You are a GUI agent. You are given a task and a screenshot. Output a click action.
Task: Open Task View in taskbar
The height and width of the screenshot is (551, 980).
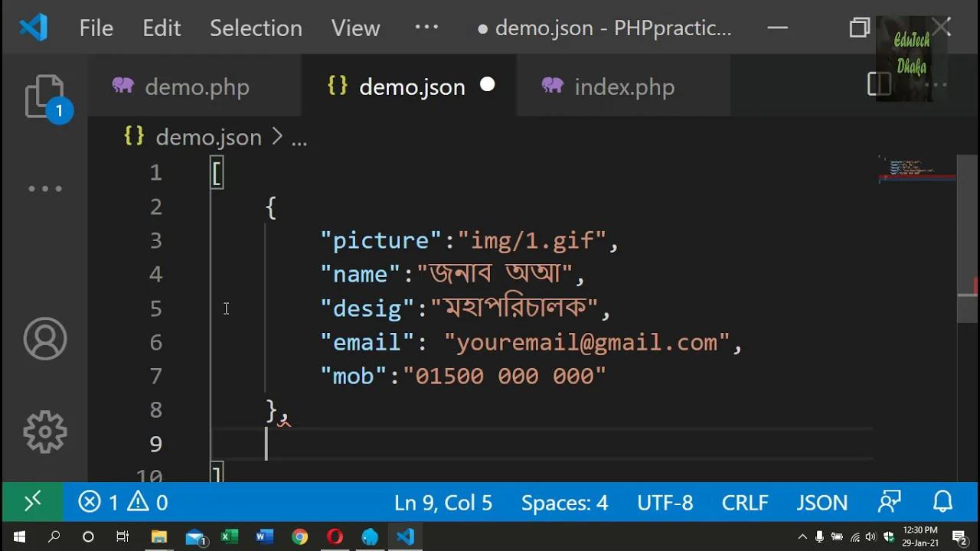(122, 536)
